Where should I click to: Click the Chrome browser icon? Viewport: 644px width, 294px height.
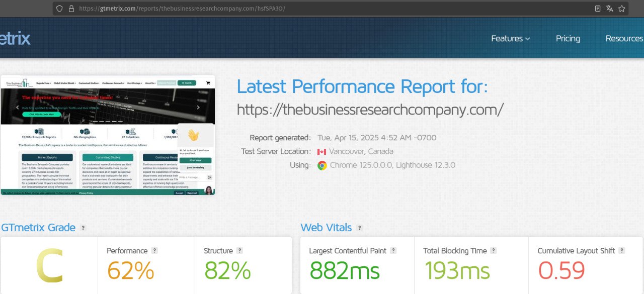tap(322, 165)
